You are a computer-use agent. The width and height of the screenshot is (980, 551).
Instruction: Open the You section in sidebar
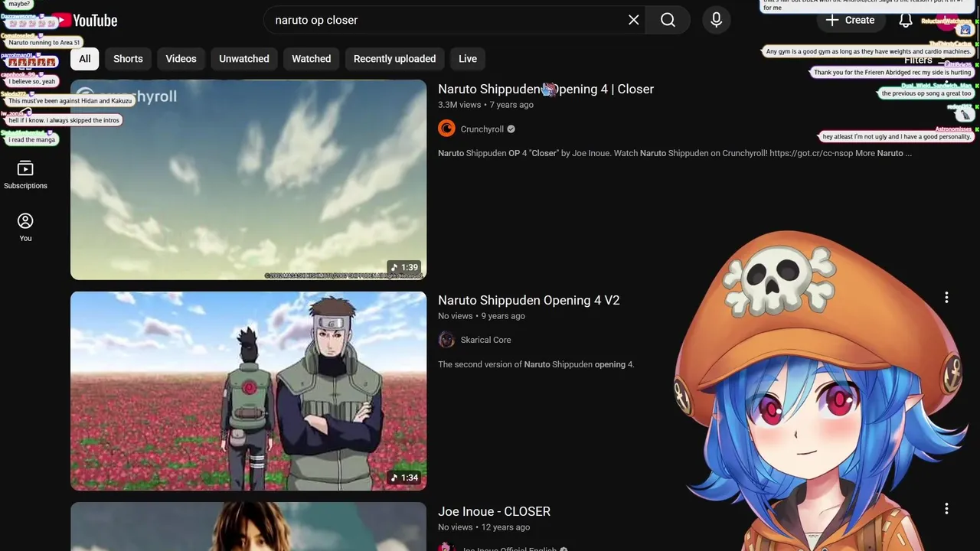point(25,227)
